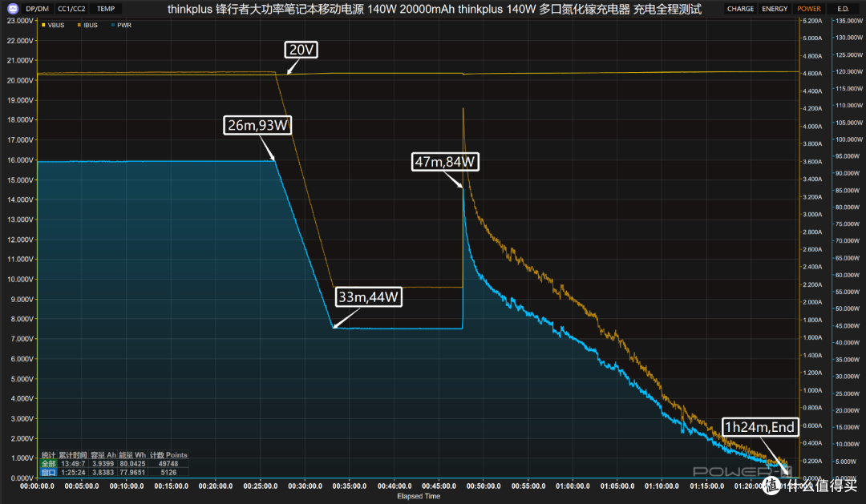Toggle the IBUS legend series
This screenshot has height=504, width=866.
coord(87,26)
